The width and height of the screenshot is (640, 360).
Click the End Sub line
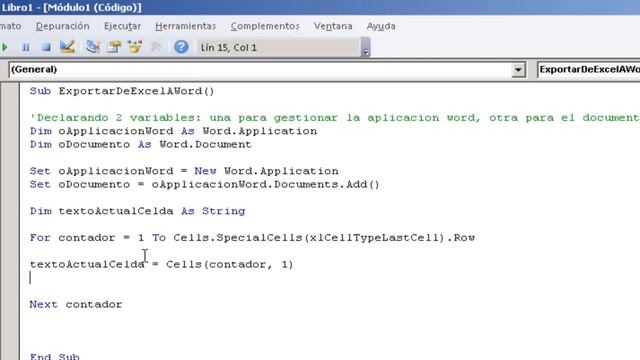coord(55,356)
